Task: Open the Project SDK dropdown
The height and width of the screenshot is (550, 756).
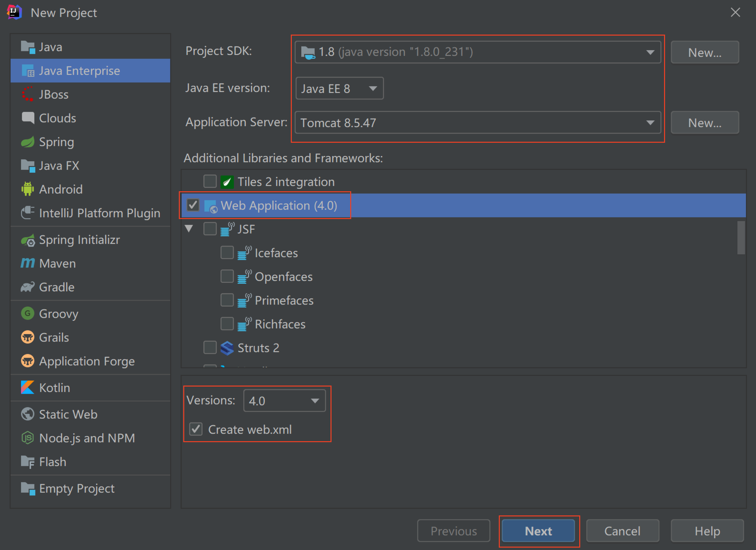Action: (477, 52)
